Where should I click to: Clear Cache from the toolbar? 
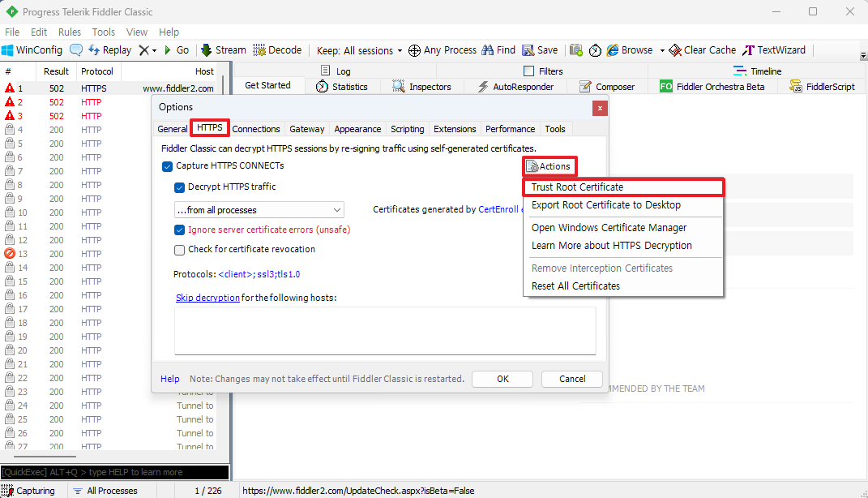[x=703, y=49]
